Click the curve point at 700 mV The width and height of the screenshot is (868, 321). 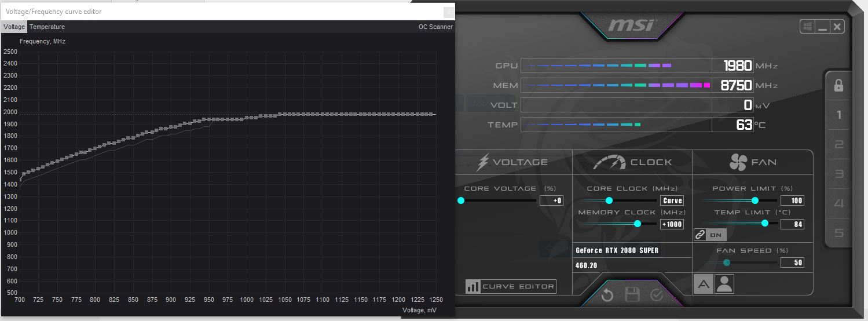tap(20, 179)
